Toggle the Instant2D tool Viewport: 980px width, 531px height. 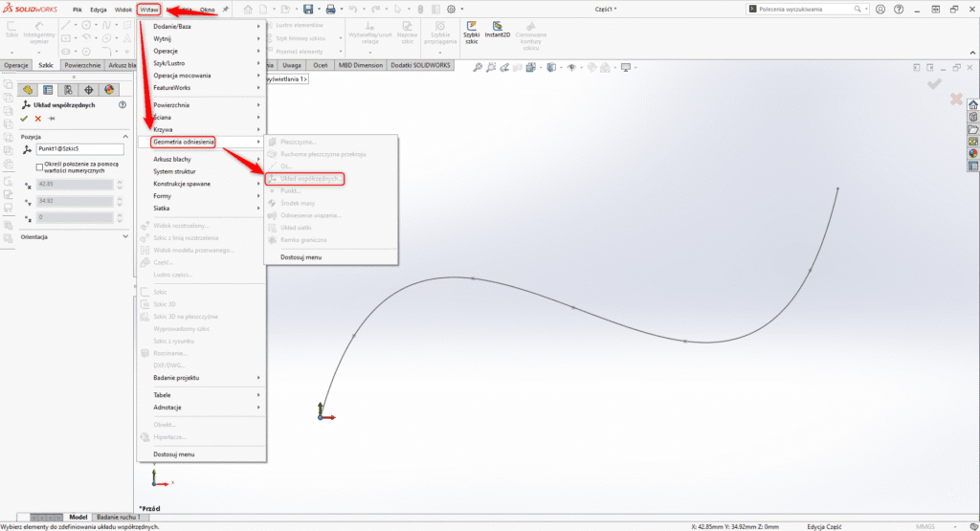point(498,30)
